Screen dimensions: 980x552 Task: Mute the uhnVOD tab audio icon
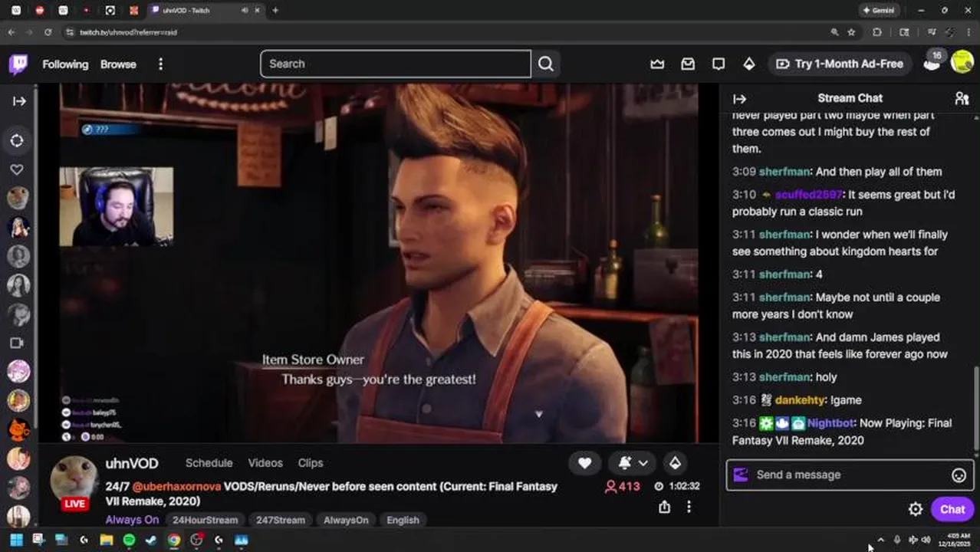click(x=245, y=10)
